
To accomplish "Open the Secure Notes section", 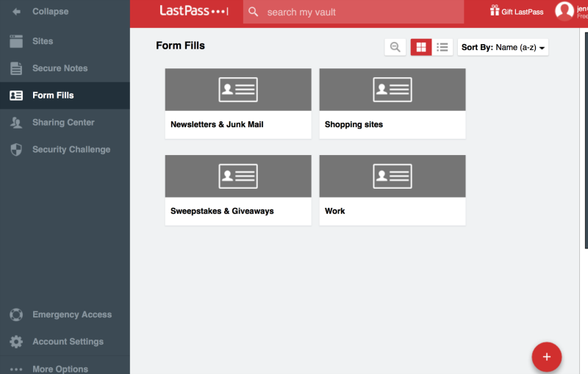I will pos(60,68).
